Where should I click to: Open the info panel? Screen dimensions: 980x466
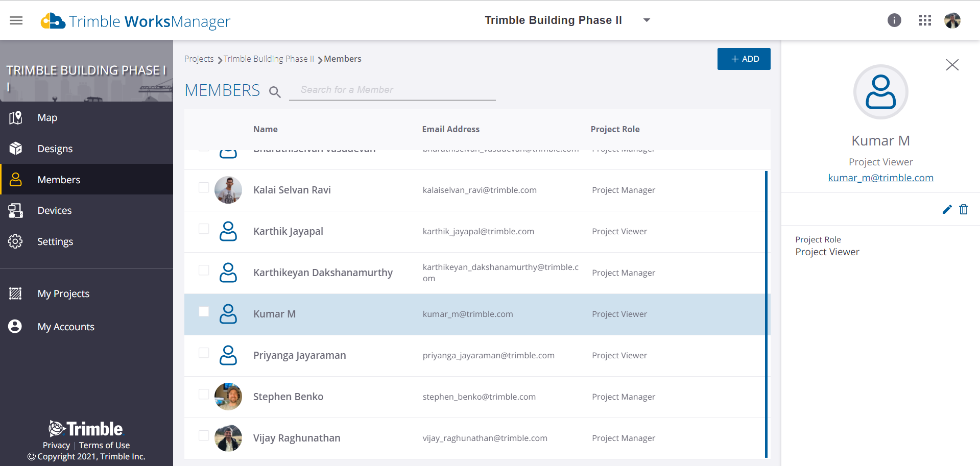894,20
